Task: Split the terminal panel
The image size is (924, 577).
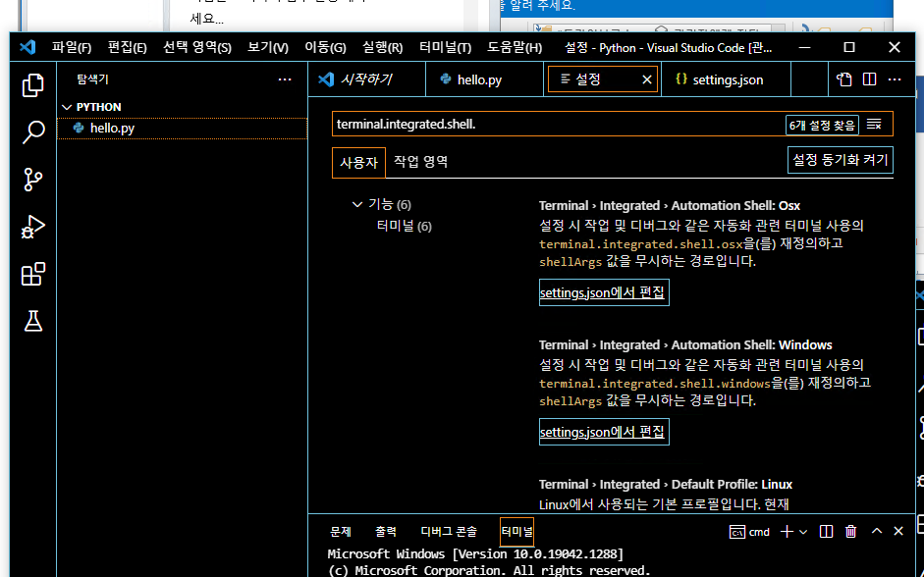Action: click(x=826, y=532)
